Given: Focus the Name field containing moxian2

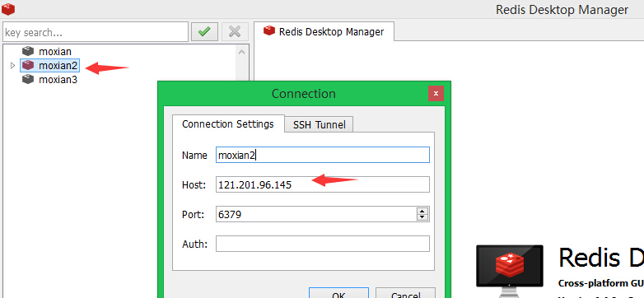Looking at the screenshot, I should coord(323,155).
